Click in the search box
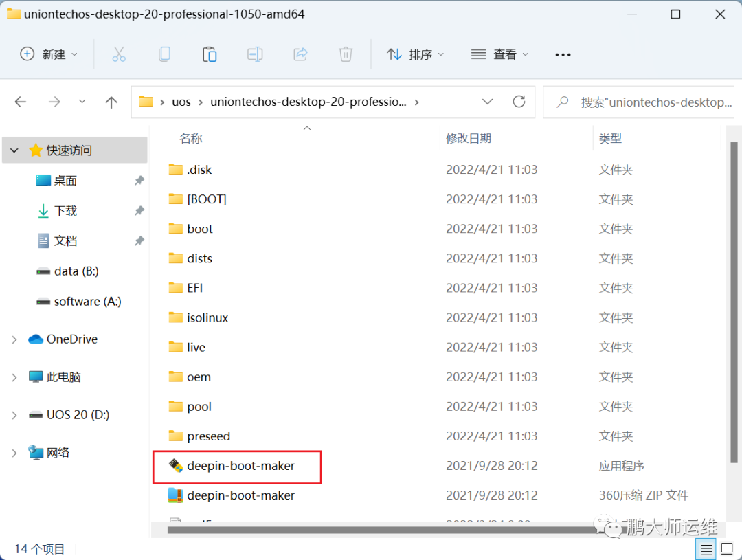This screenshot has height=560, width=742. tap(638, 102)
